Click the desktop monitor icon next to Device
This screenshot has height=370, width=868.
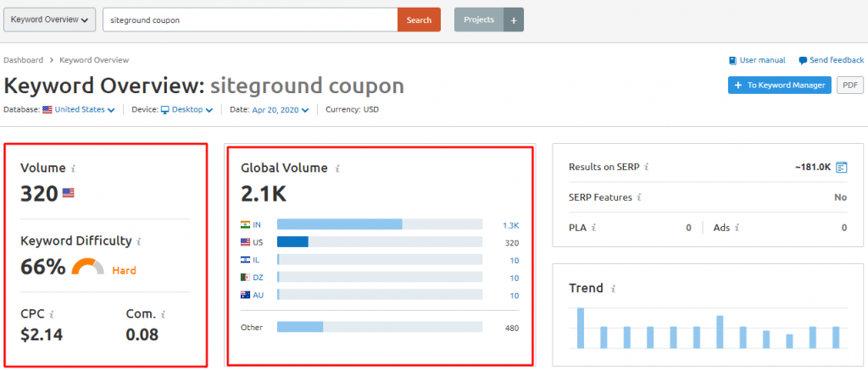click(x=165, y=109)
